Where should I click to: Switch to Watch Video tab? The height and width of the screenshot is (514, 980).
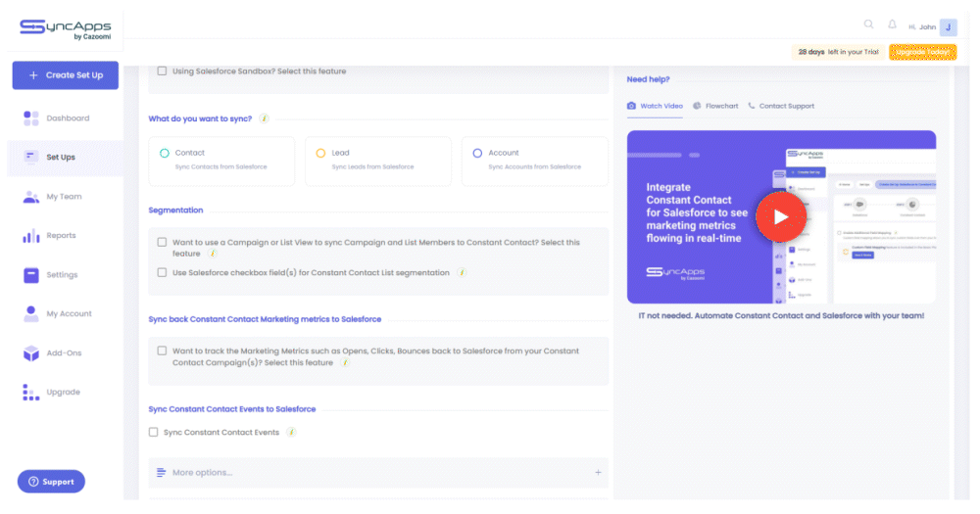655,106
